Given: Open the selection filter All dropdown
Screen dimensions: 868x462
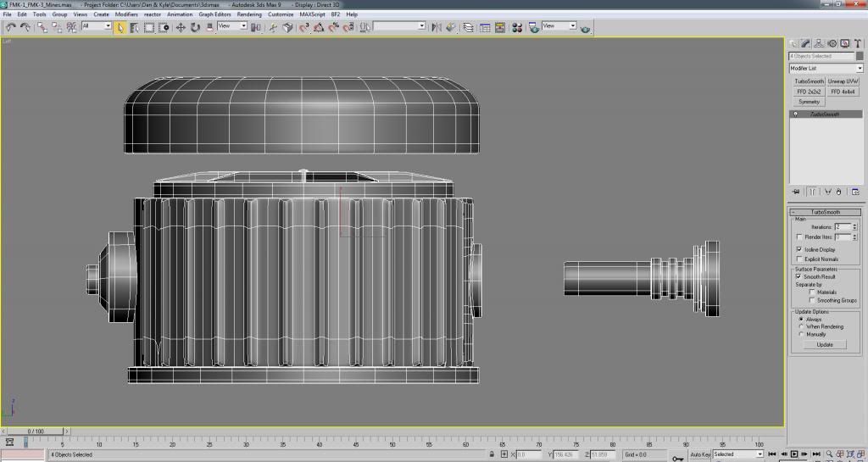Looking at the screenshot, I should coord(97,26).
